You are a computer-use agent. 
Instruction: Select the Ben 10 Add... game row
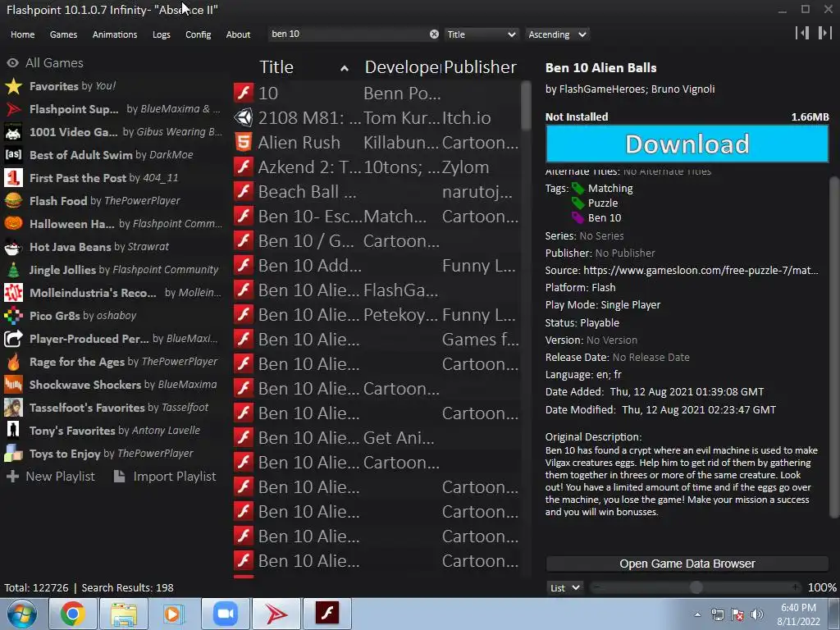[377, 265]
